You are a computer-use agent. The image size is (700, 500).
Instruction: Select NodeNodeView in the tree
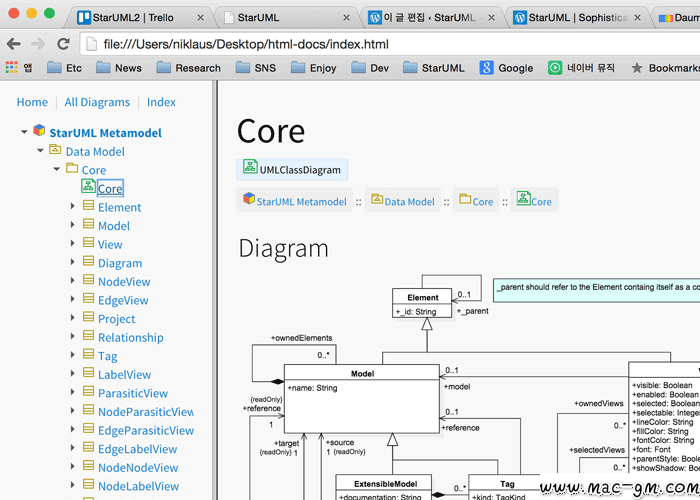click(x=138, y=468)
